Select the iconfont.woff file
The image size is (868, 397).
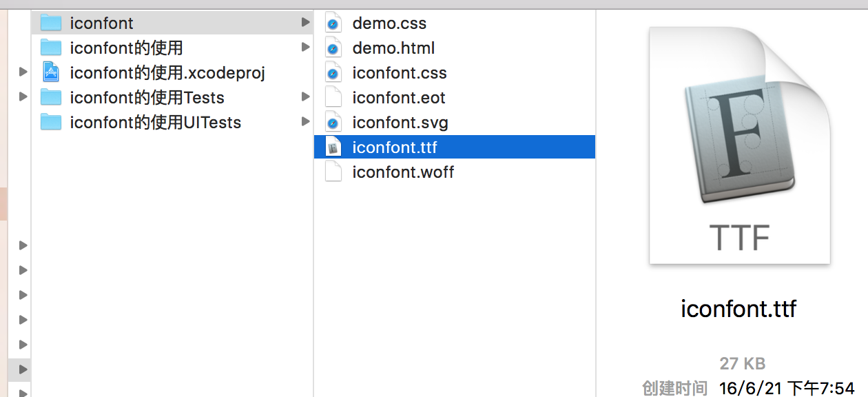[403, 172]
